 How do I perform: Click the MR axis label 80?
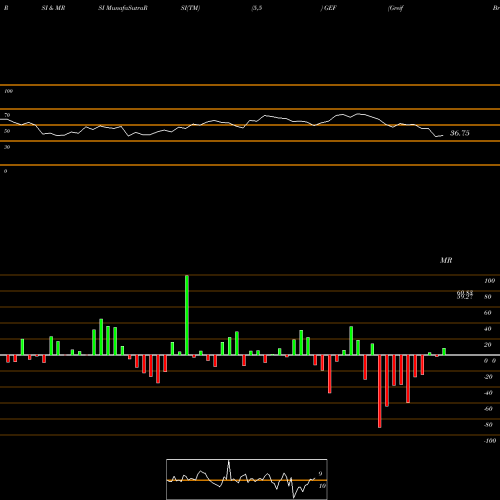(x=488, y=297)
